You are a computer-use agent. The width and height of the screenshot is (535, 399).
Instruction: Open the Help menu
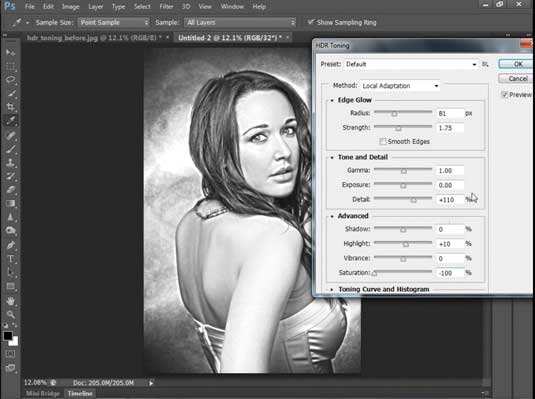(x=259, y=6)
